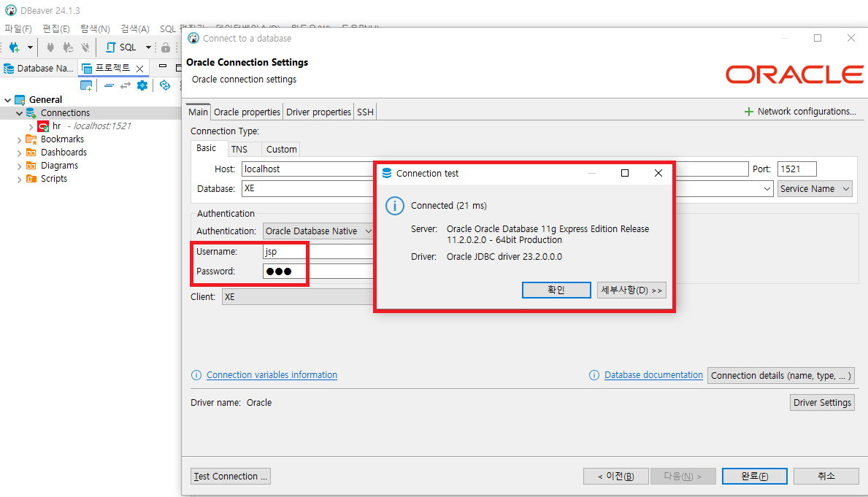Viewport: 868px width, 497px height.
Task: Open Connection variables information link
Action: [272, 375]
